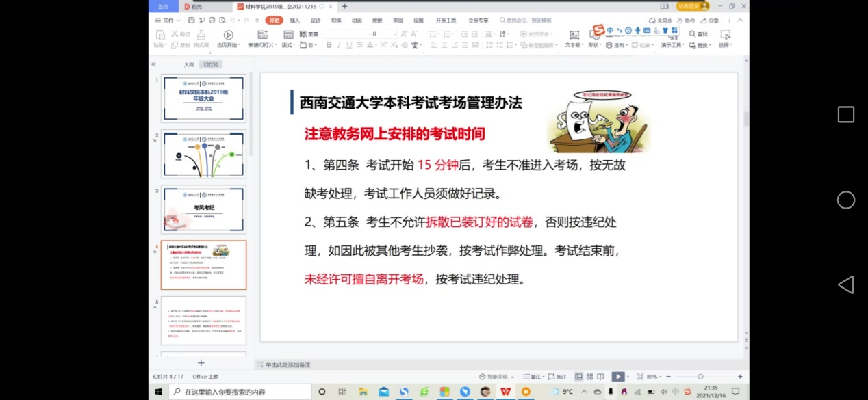Click the microphone icon on Sogou input bar
The image size is (868, 400).
coord(637,31)
